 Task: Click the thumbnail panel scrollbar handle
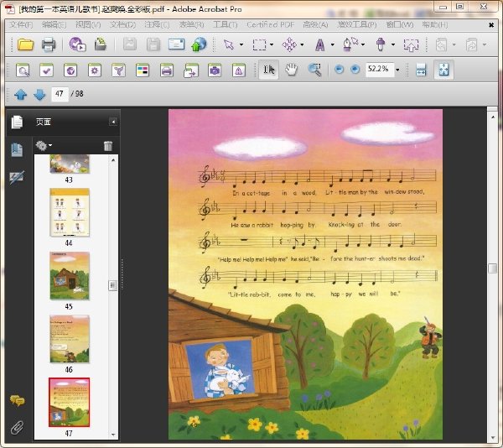click(x=112, y=285)
